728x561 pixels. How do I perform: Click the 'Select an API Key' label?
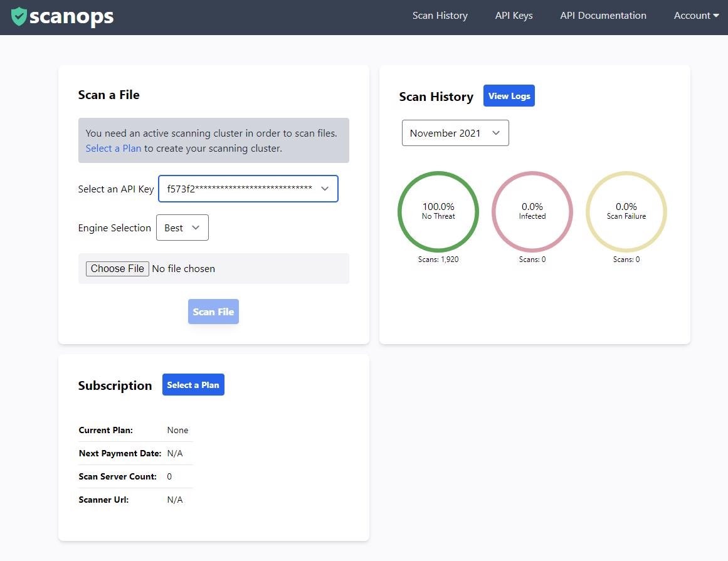(x=115, y=189)
